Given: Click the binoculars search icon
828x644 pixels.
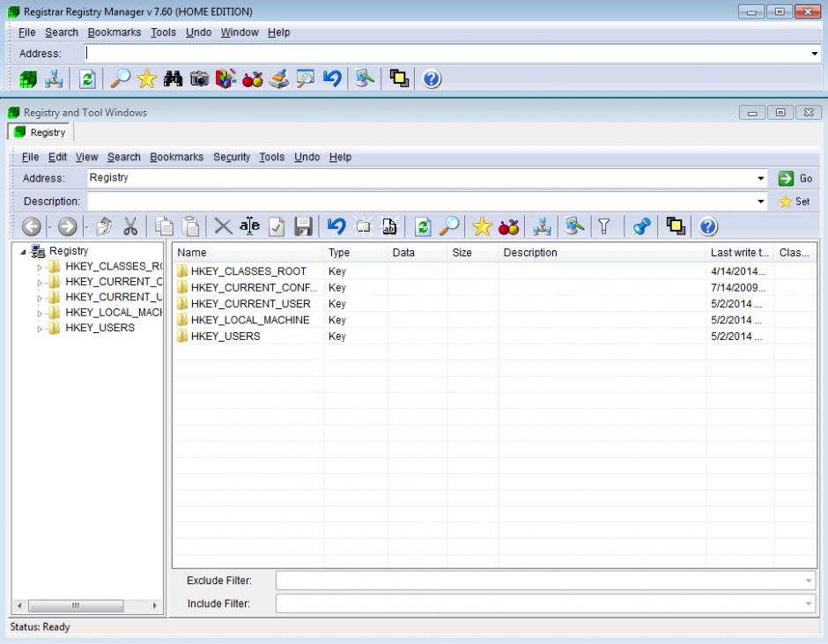Looking at the screenshot, I should click(x=173, y=79).
